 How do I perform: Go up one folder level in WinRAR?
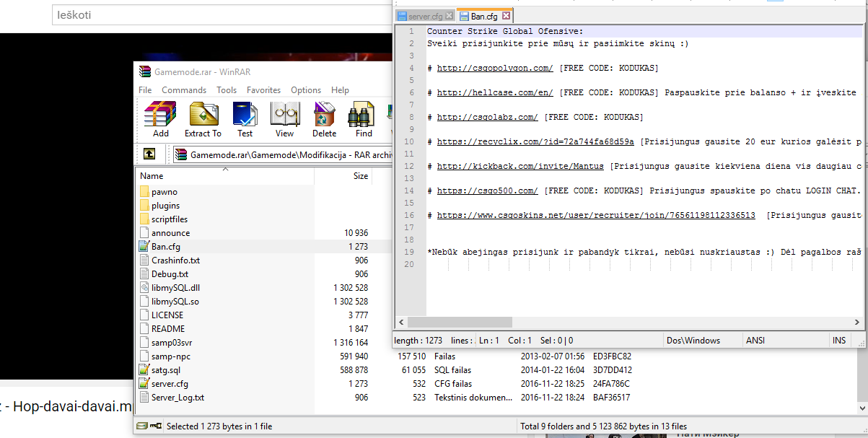pyautogui.click(x=149, y=154)
